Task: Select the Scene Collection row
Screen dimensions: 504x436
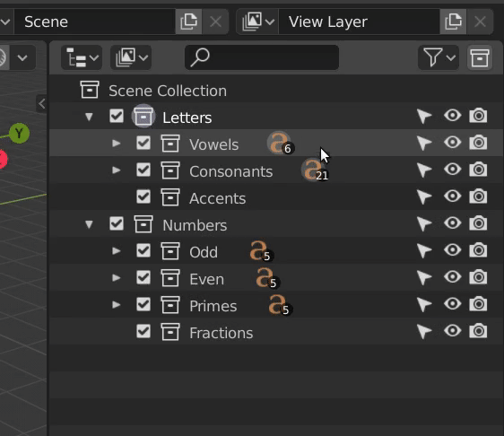Action: (x=276, y=91)
